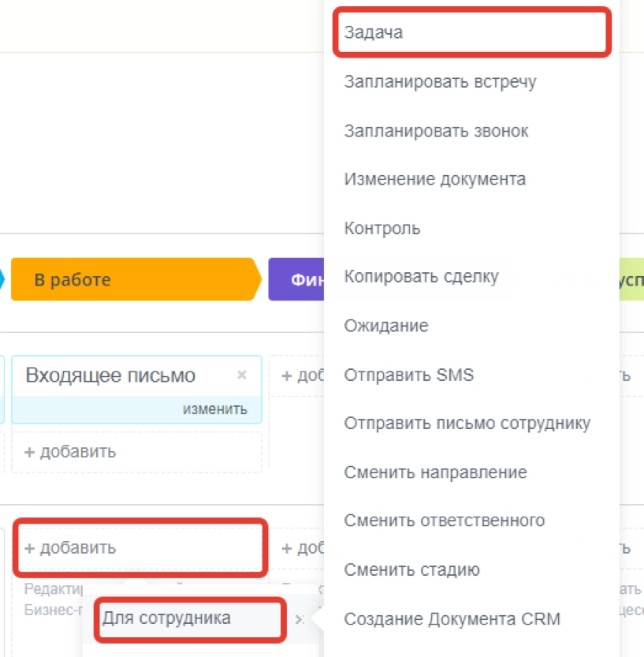
Task: Remove the "Входящее письмо" trigger with the x
Action: pos(242,375)
